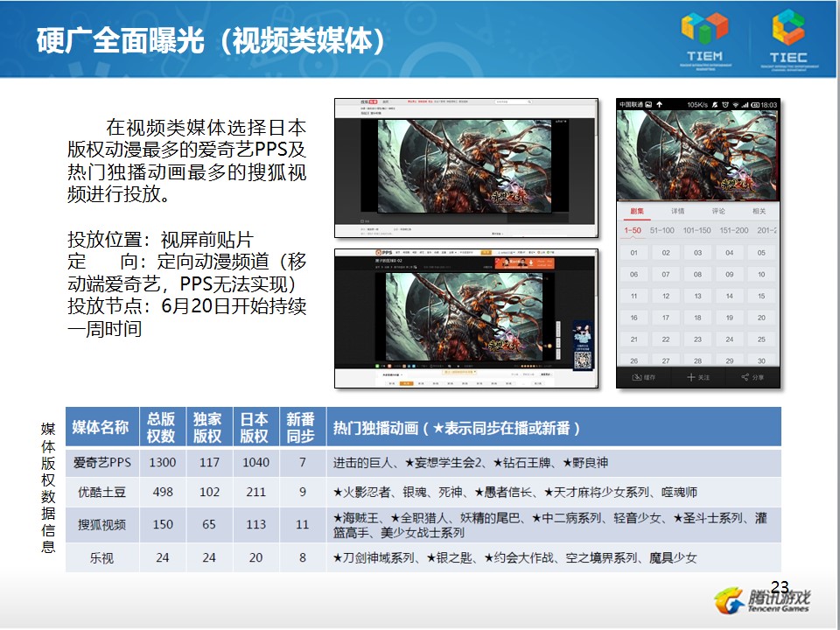Click the value 65 in the table
This screenshot has height=630, width=840.
click(x=209, y=524)
